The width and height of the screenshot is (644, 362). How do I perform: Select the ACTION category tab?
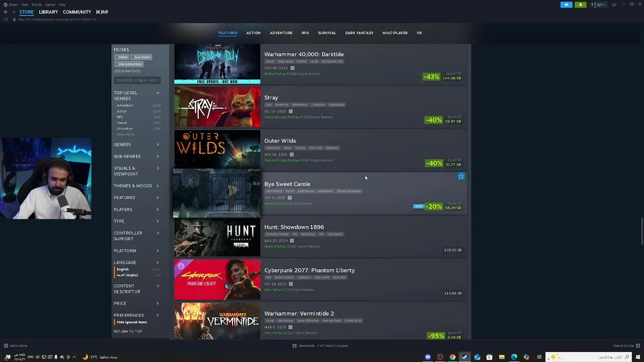254,33
